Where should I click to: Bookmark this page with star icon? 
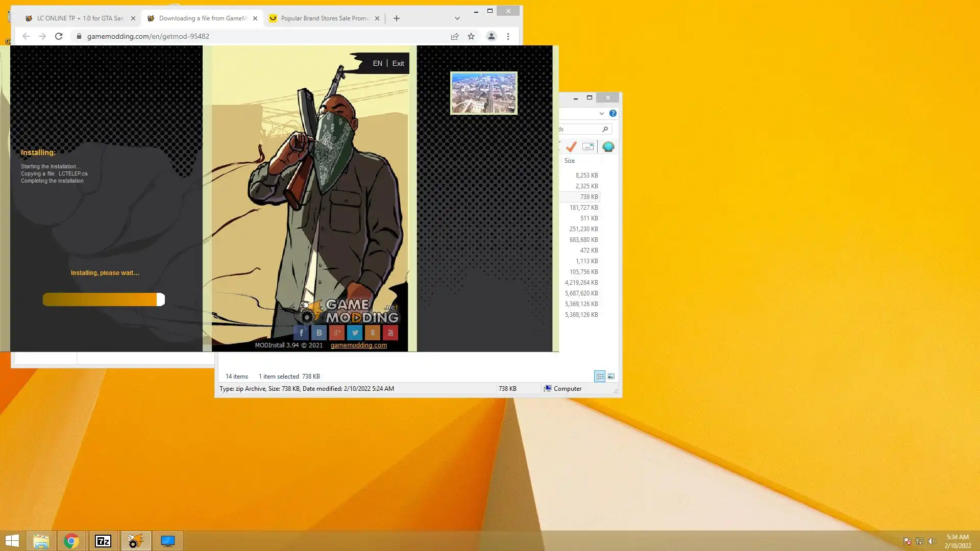tap(471, 36)
